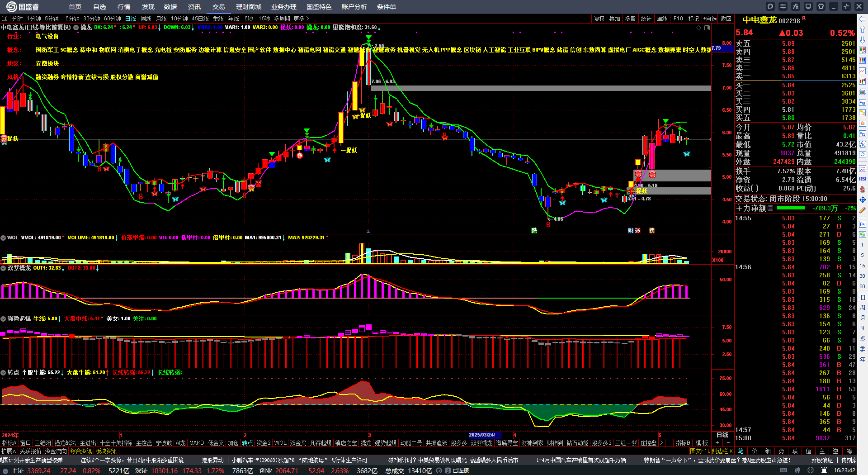Click the red R mark beside 002298
The height and width of the screenshot is (475, 868).
pyautogui.click(x=804, y=19)
